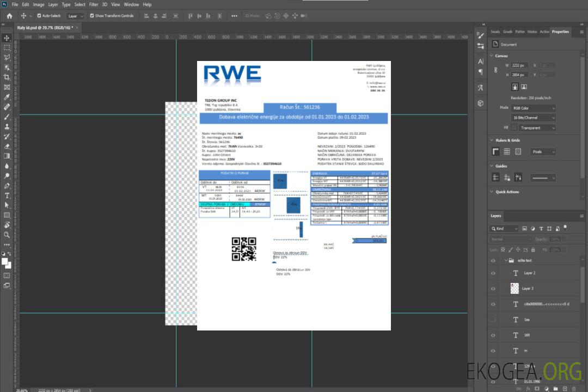This screenshot has width=588, height=392.
Task: Choose the Eyedropper tool
Action: tap(7, 97)
